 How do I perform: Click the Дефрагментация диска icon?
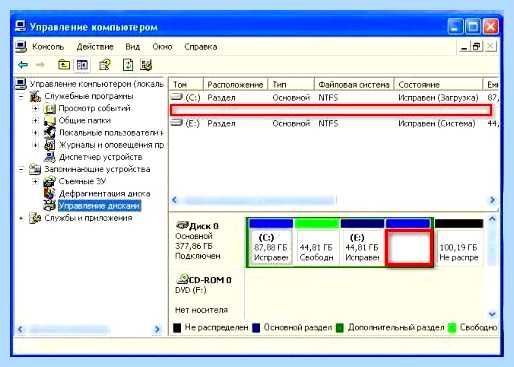pos(49,194)
